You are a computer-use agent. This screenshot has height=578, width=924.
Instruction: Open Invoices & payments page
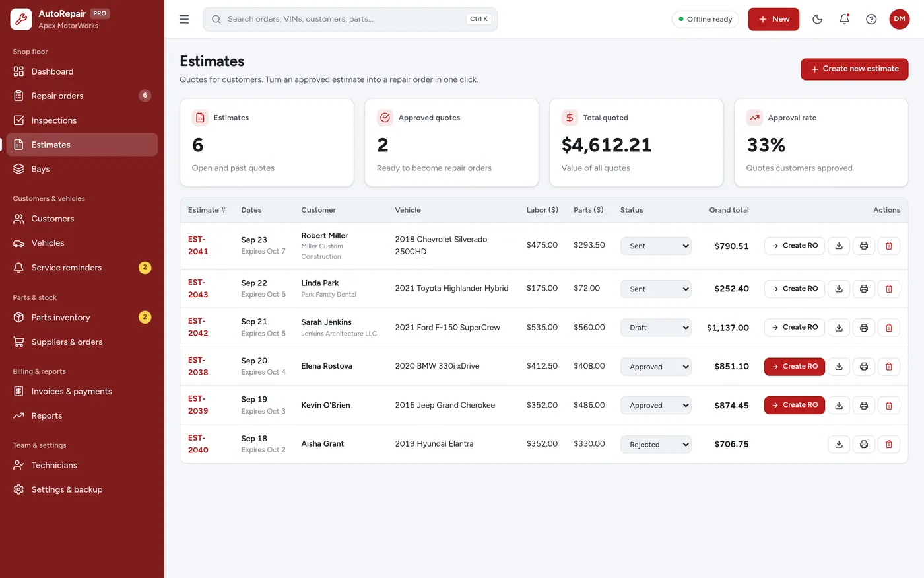(x=82, y=392)
